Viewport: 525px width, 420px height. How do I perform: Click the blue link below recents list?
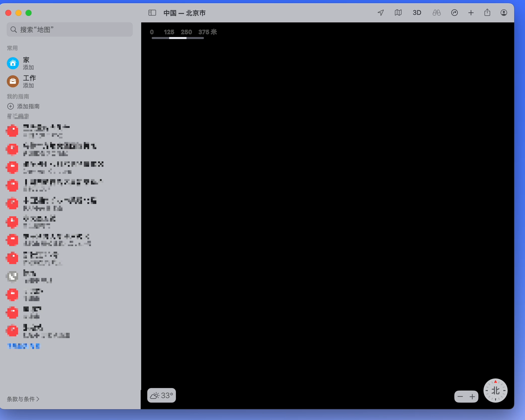23,346
